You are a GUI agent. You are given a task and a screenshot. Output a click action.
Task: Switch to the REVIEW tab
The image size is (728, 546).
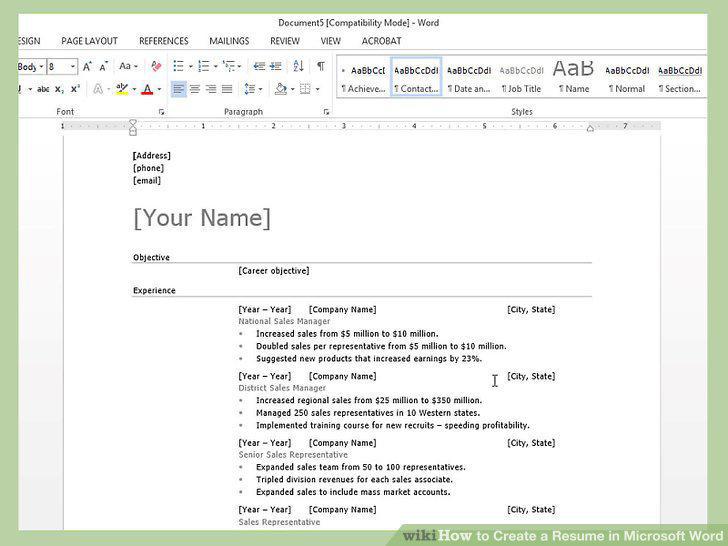pyautogui.click(x=285, y=41)
